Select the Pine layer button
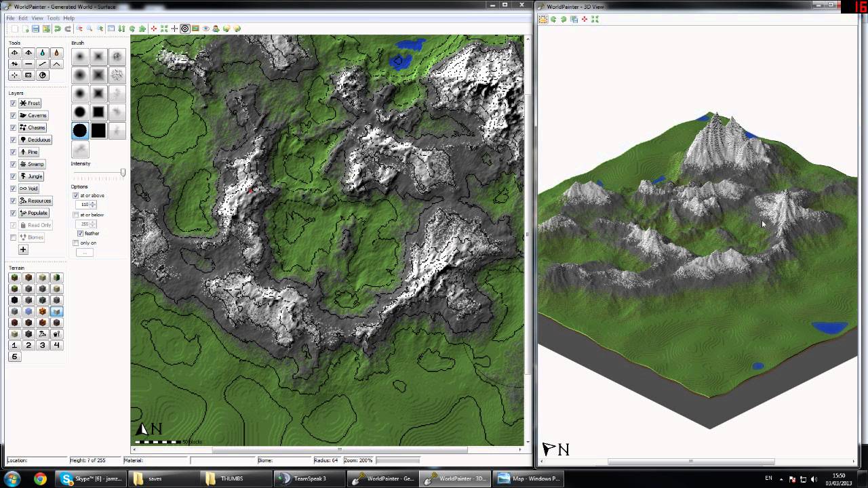 (28, 152)
